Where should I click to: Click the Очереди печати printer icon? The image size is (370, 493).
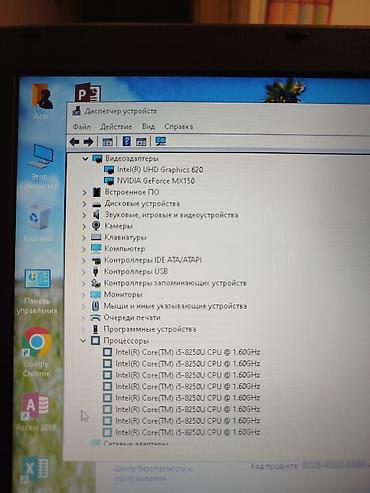coord(95,318)
